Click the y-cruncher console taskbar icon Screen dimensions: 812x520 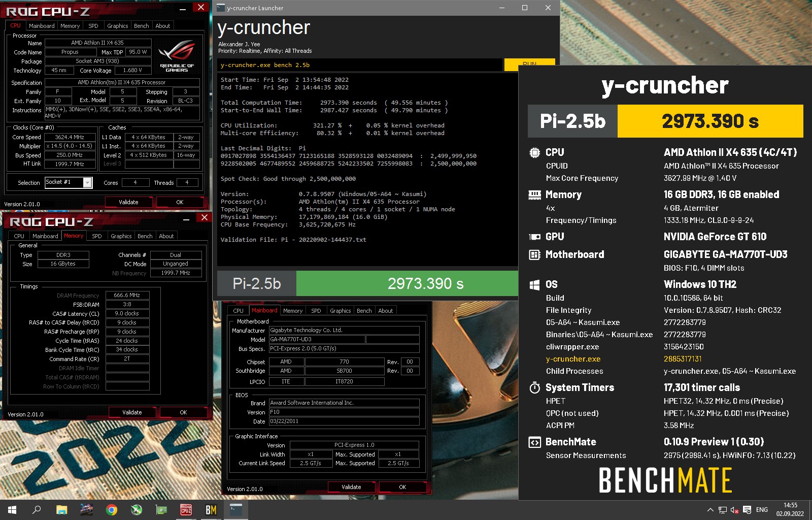(x=236, y=510)
